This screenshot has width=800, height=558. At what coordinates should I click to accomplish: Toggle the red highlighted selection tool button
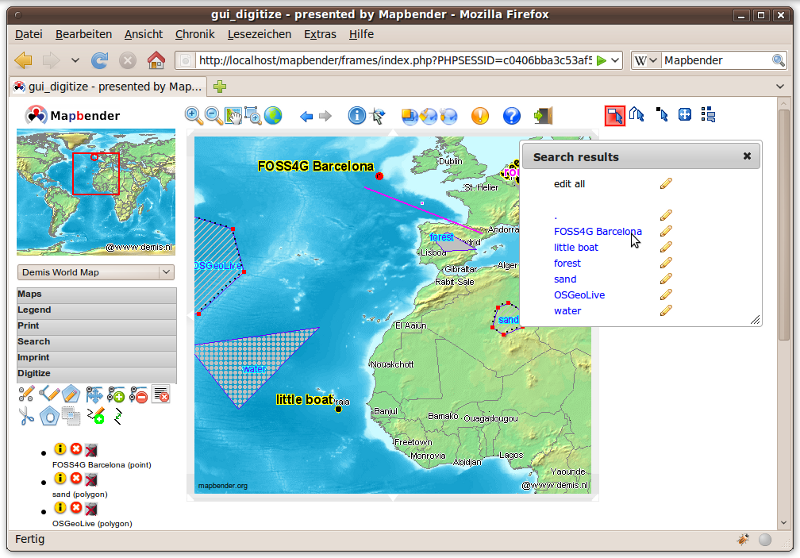point(614,115)
